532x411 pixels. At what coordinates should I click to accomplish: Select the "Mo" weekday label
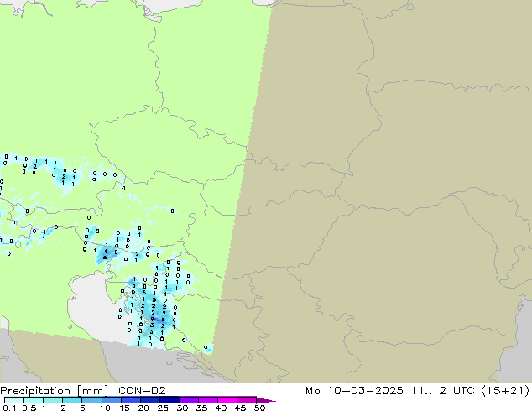pyautogui.click(x=312, y=391)
